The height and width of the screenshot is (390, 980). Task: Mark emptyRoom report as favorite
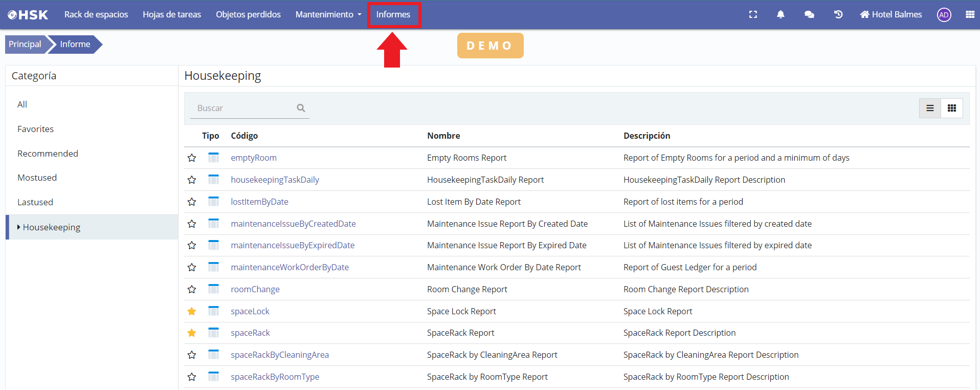[192, 158]
